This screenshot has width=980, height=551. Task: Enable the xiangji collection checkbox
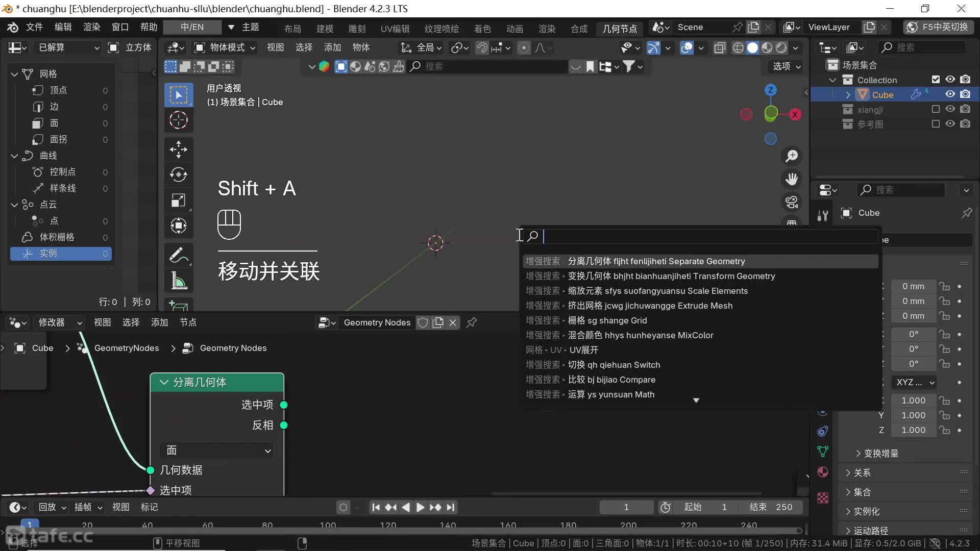tap(936, 109)
